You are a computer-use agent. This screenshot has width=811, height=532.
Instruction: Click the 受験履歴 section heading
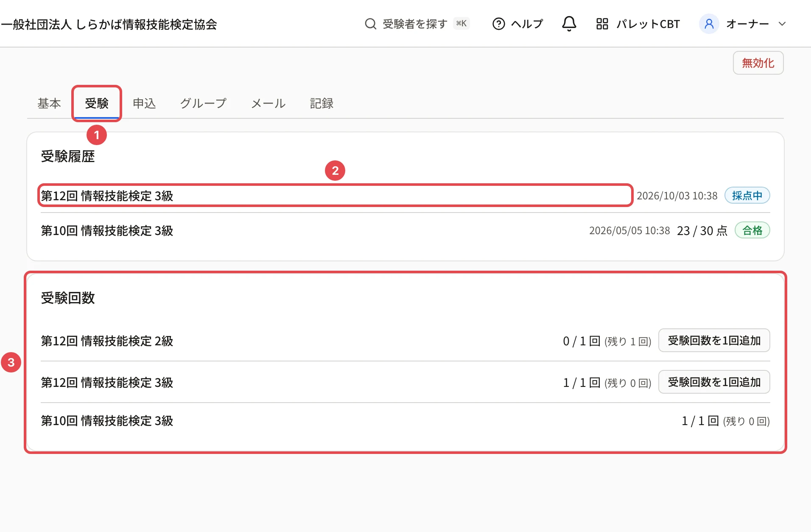68,157
